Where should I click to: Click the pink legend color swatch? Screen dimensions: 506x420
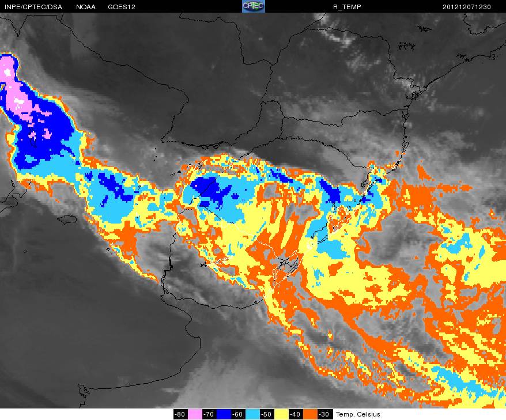coord(195,414)
